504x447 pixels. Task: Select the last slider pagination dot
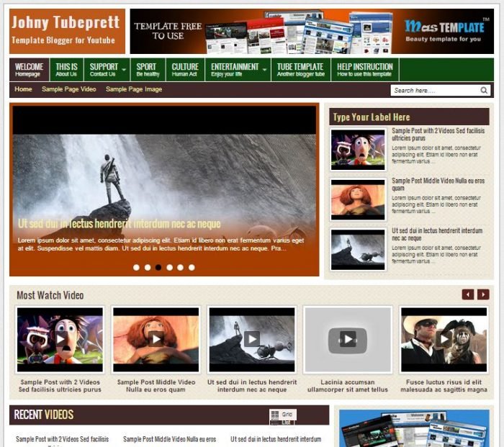tap(192, 267)
